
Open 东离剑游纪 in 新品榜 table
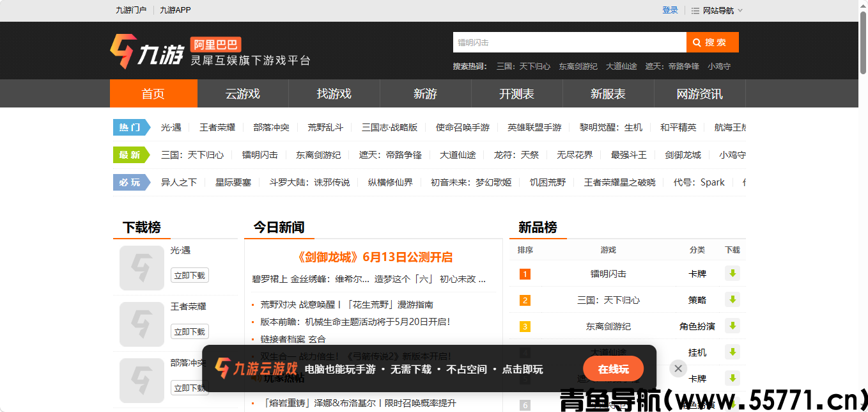pyautogui.click(x=608, y=326)
